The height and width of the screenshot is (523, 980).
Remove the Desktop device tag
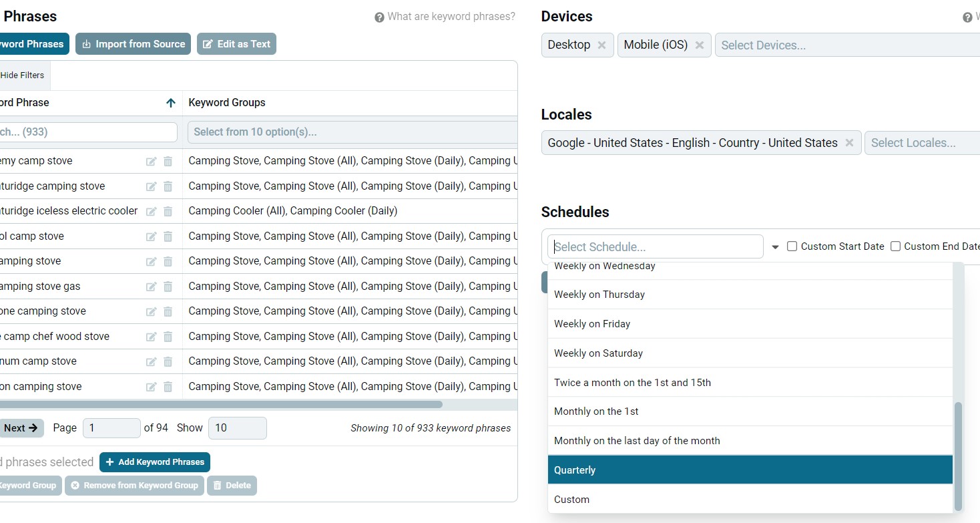click(601, 45)
